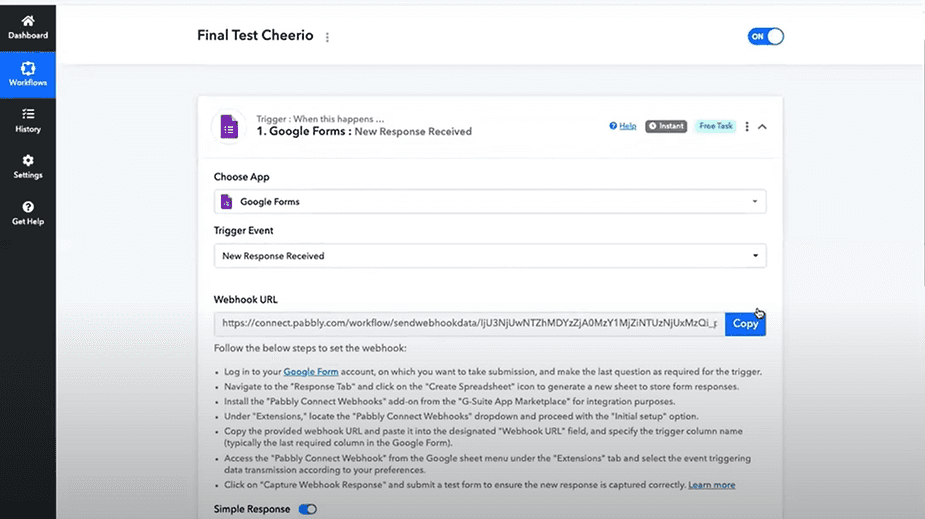The height and width of the screenshot is (519, 925).
Task: Click the Webhook URL text field
Action: point(469,324)
